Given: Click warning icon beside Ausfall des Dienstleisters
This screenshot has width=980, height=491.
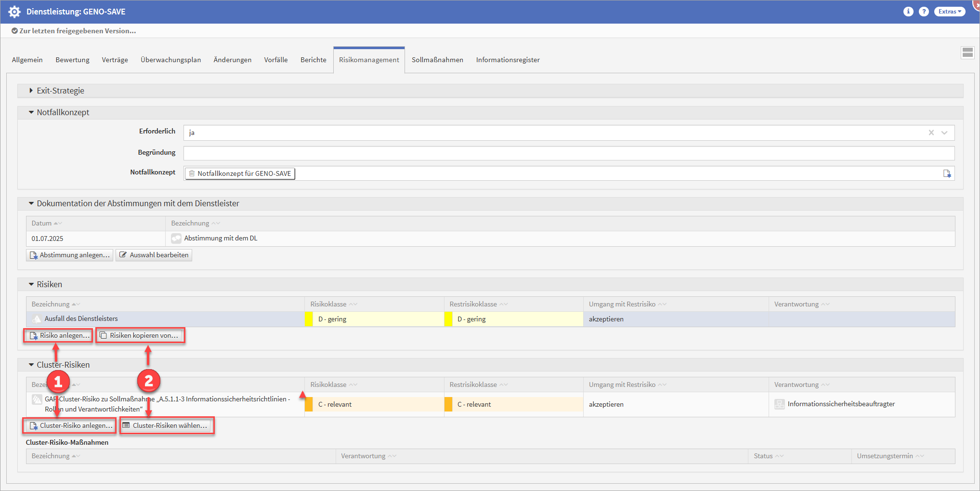Looking at the screenshot, I should (37, 319).
